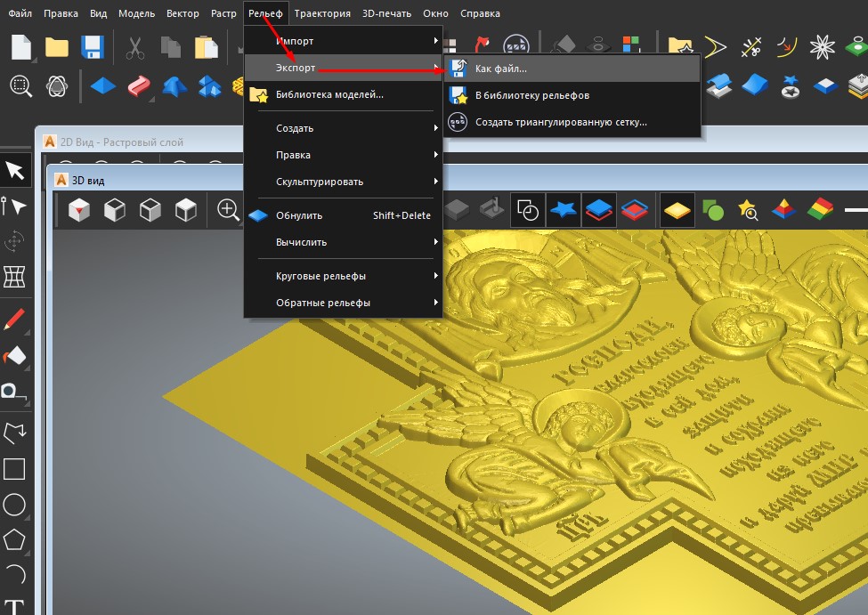Click the striped colored block icon in 3D toolbar
The height and width of the screenshot is (615, 868).
coord(820,210)
